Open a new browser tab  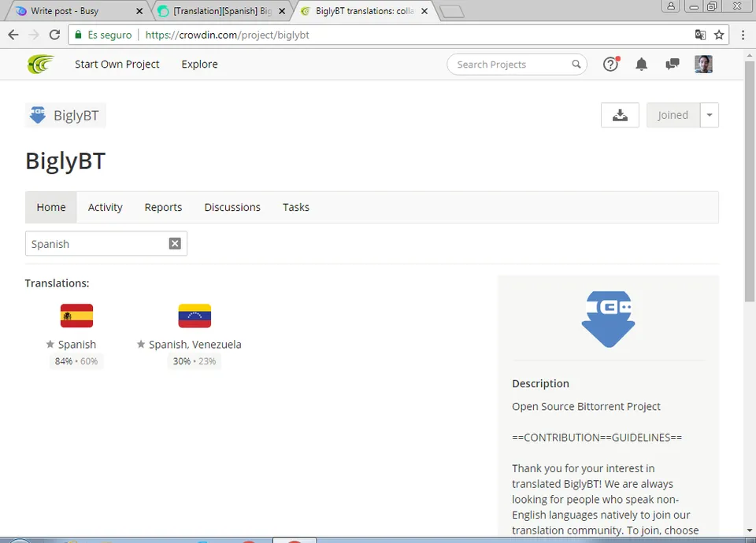click(x=452, y=11)
